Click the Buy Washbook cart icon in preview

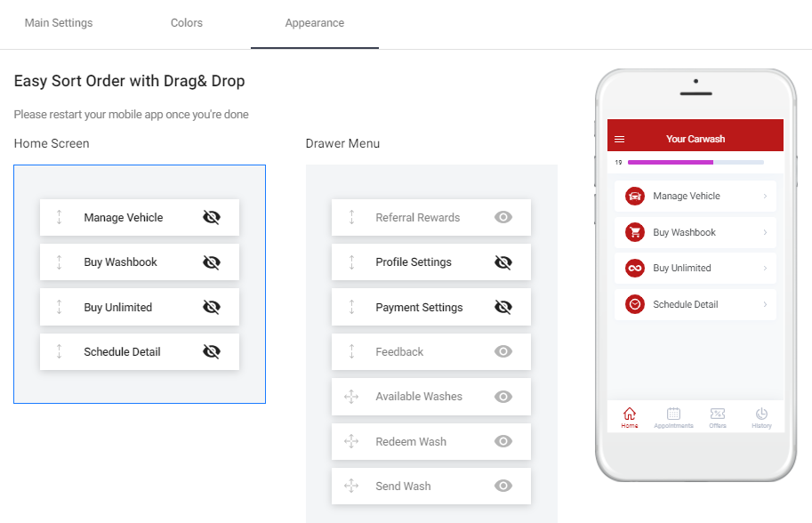coord(632,232)
